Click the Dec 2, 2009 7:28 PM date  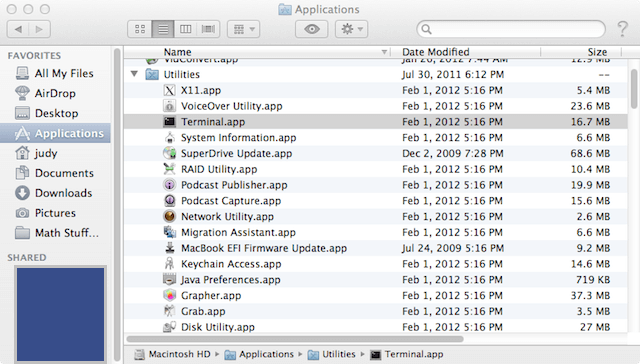(453, 153)
